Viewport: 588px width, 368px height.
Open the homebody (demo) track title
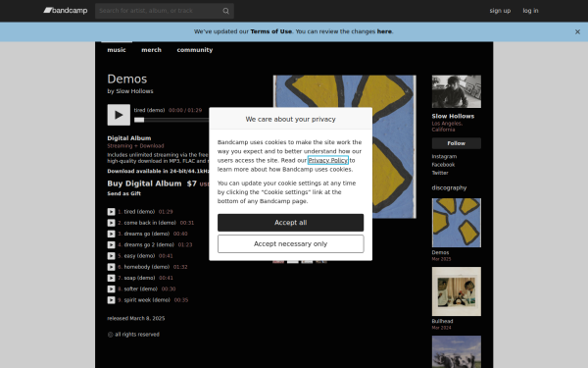(147, 267)
